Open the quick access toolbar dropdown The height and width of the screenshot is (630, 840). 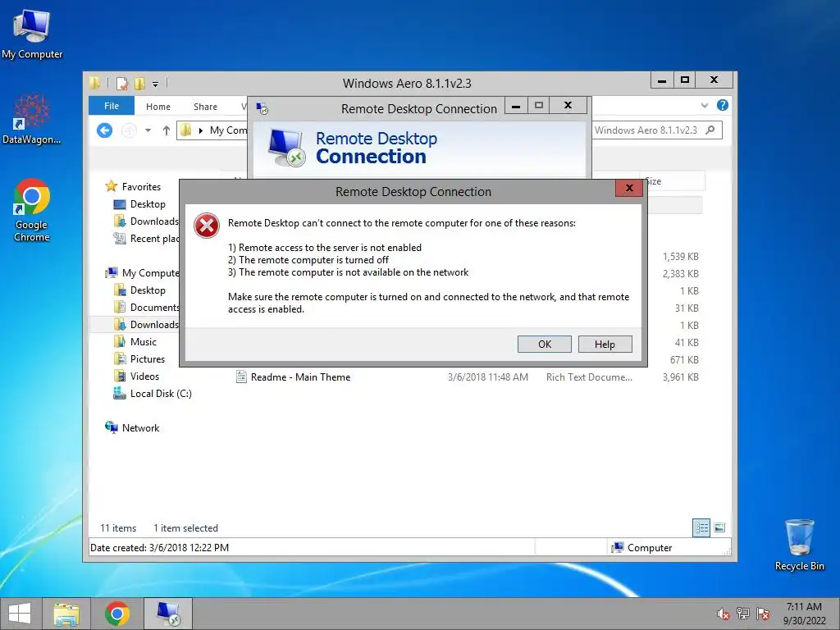pos(155,84)
